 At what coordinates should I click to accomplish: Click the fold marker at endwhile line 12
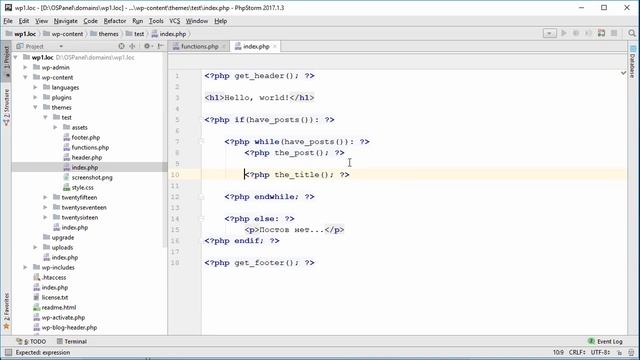(x=202, y=197)
